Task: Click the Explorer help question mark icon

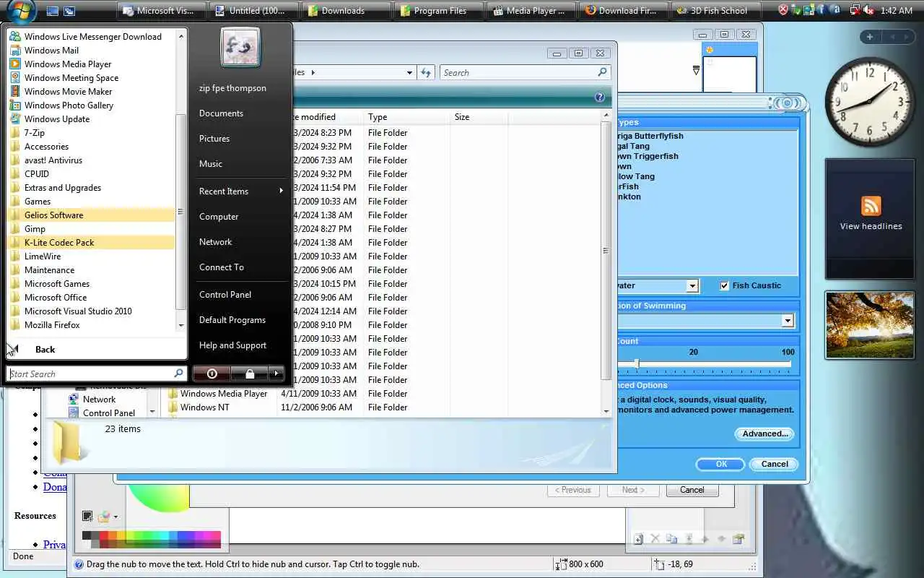Action: [600, 98]
